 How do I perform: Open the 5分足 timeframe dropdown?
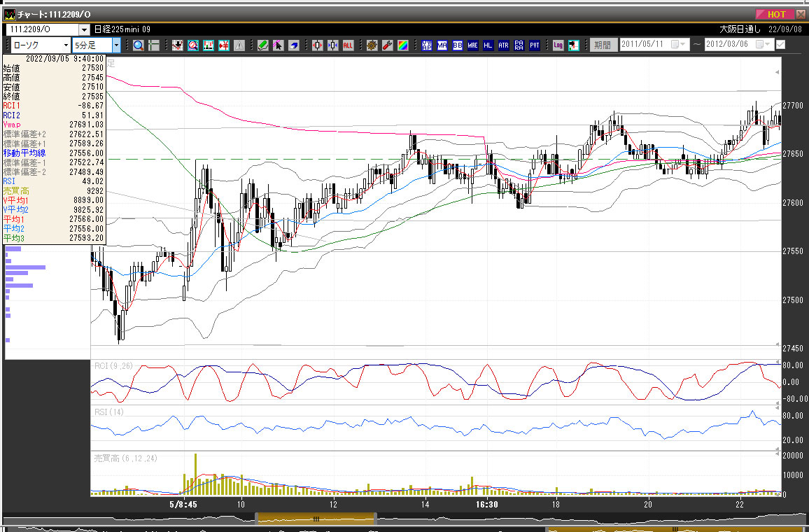pyautogui.click(x=116, y=45)
